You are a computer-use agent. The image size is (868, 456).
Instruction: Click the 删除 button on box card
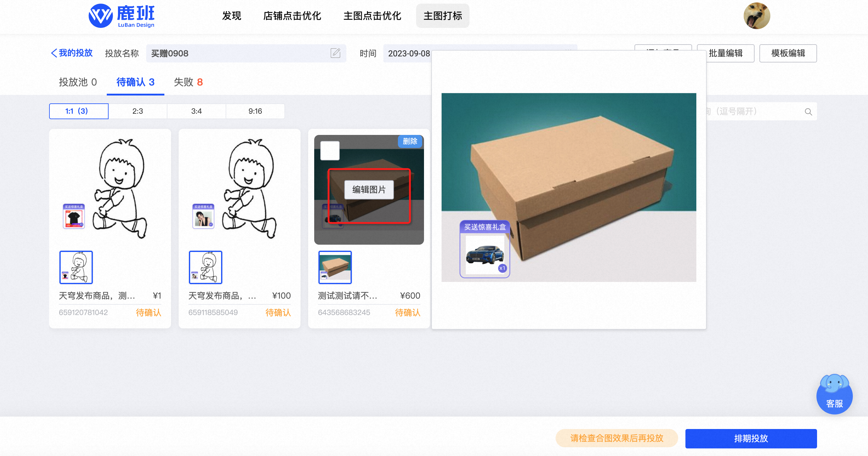(x=410, y=142)
